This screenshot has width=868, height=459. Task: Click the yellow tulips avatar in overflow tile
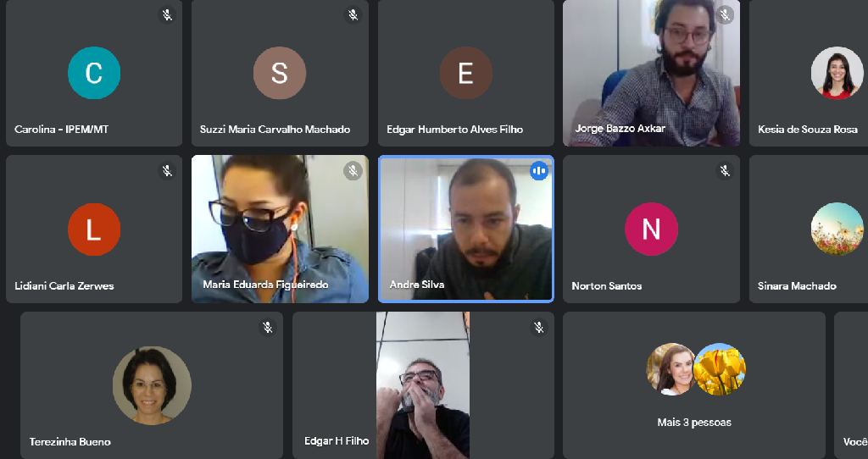click(x=720, y=369)
